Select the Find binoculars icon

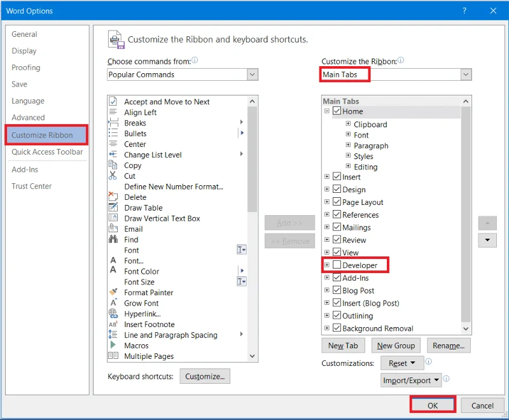pyautogui.click(x=113, y=239)
